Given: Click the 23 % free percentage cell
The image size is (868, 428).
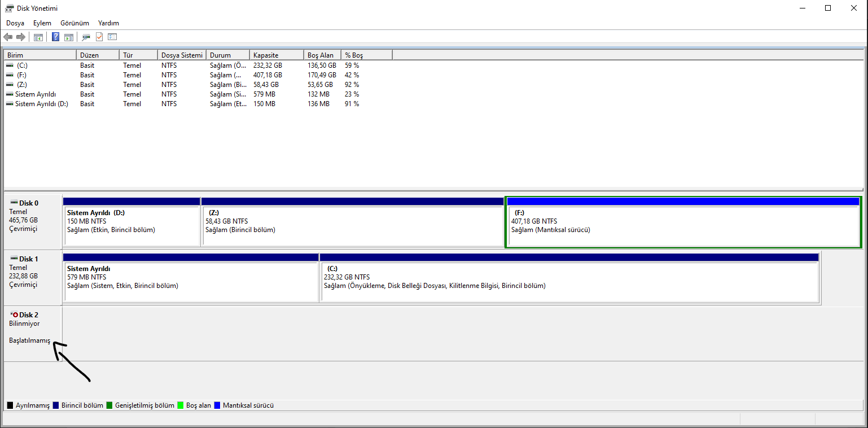Looking at the screenshot, I should tap(352, 94).
